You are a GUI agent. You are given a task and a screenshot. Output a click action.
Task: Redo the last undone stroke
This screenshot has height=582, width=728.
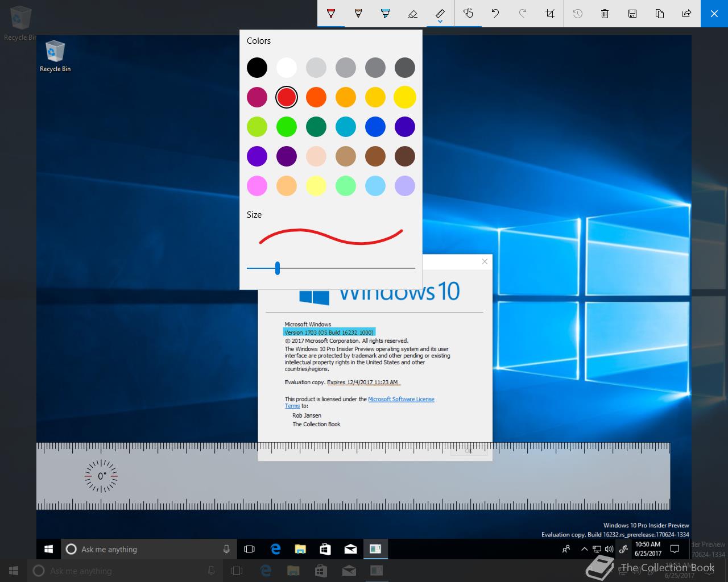click(x=523, y=14)
